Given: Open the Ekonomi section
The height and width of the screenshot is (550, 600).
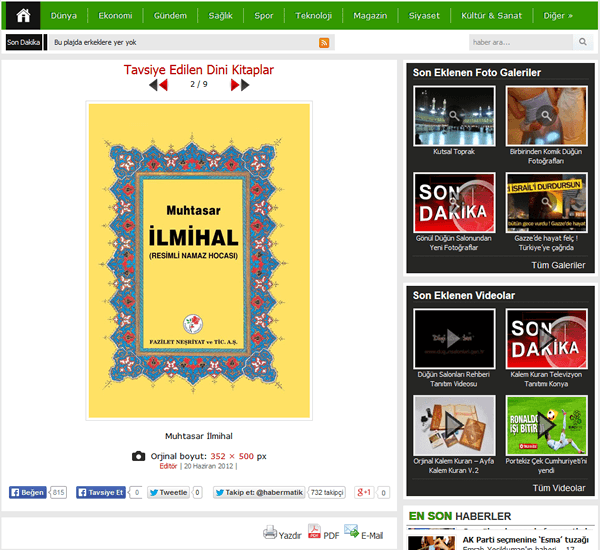Looking at the screenshot, I should pyautogui.click(x=115, y=16).
